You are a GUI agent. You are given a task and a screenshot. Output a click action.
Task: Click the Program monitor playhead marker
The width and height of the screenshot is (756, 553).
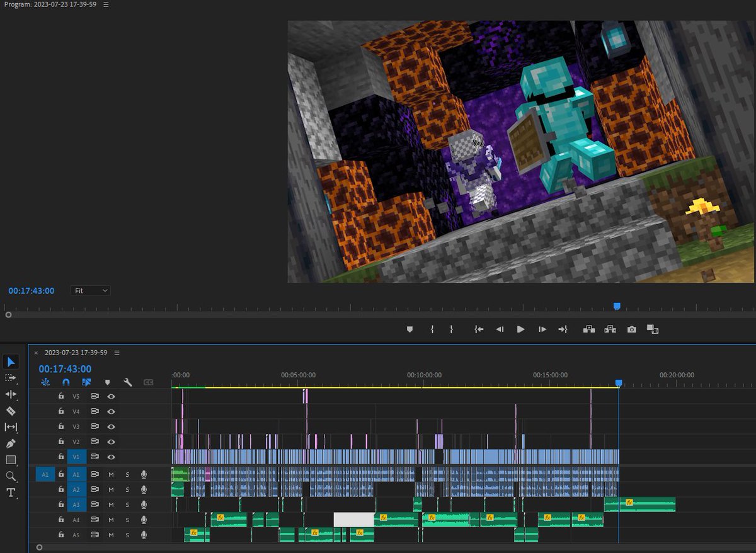click(617, 306)
